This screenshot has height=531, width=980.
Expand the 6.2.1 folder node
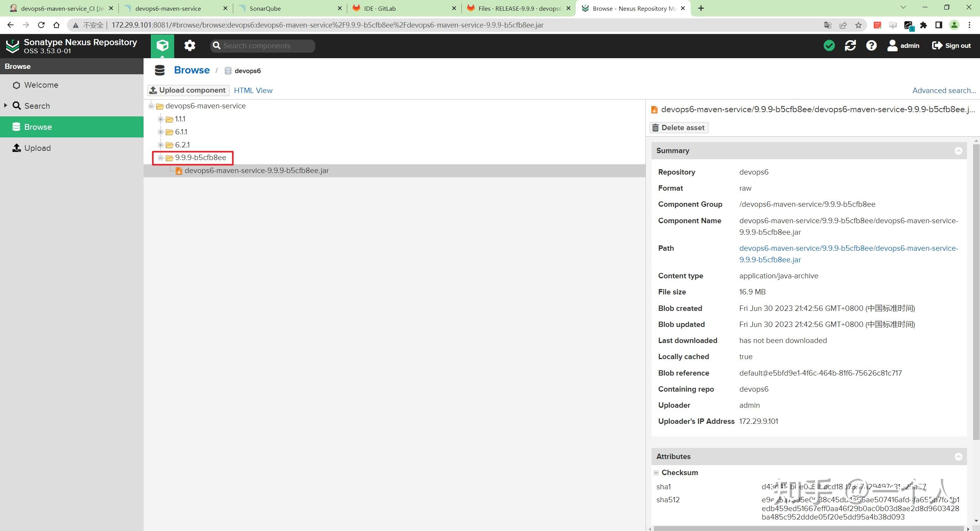click(x=161, y=145)
